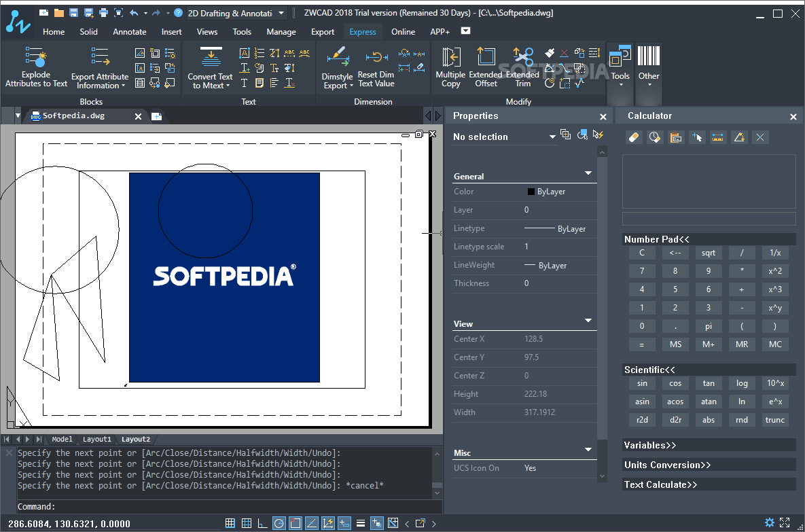The width and height of the screenshot is (805, 532).
Task: Collapse the View section in Properties
Action: (x=588, y=321)
